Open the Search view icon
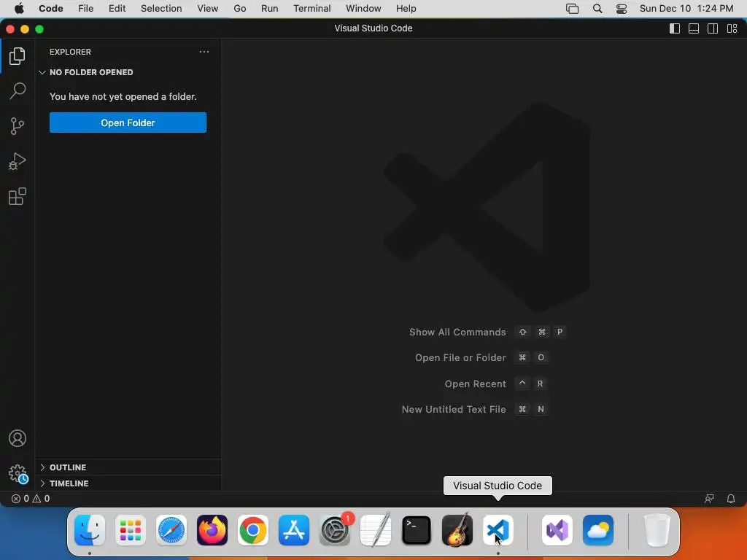Viewport: 747px width, 560px height. click(x=18, y=90)
